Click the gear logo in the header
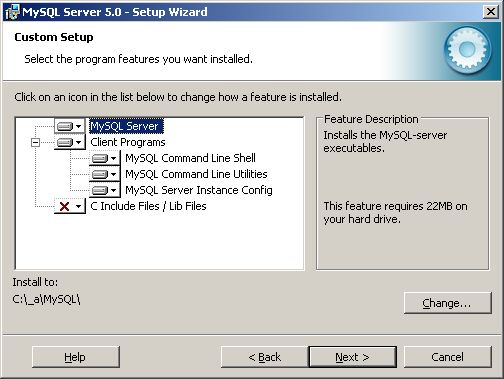504x379 pixels. (x=467, y=50)
